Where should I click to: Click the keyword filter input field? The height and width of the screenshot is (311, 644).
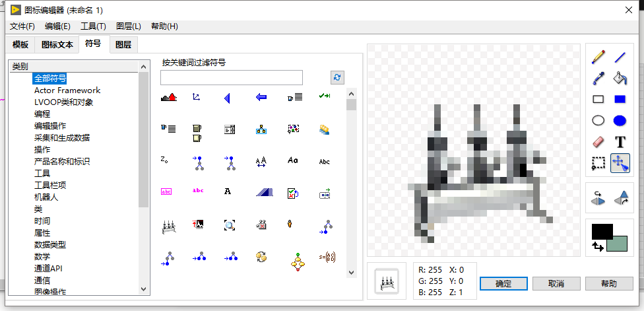tap(231, 78)
